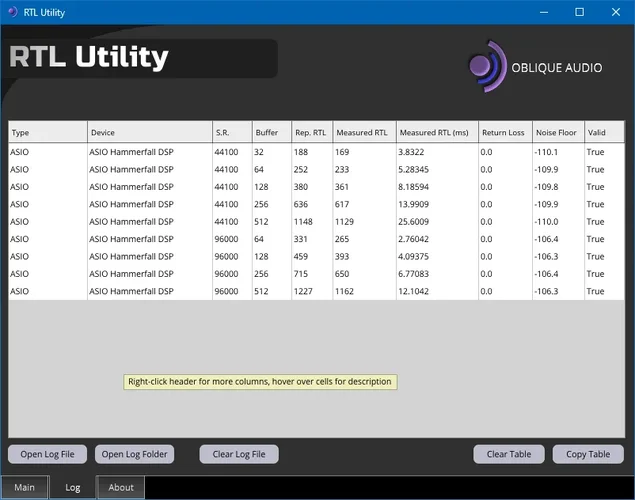635x500 pixels.
Task: Click Measured RTL value 361
Action: [364, 187]
